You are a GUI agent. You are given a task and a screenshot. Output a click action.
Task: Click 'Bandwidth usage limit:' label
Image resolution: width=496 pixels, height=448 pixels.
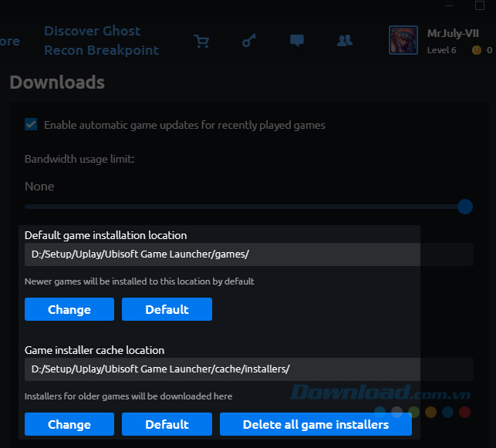click(79, 159)
